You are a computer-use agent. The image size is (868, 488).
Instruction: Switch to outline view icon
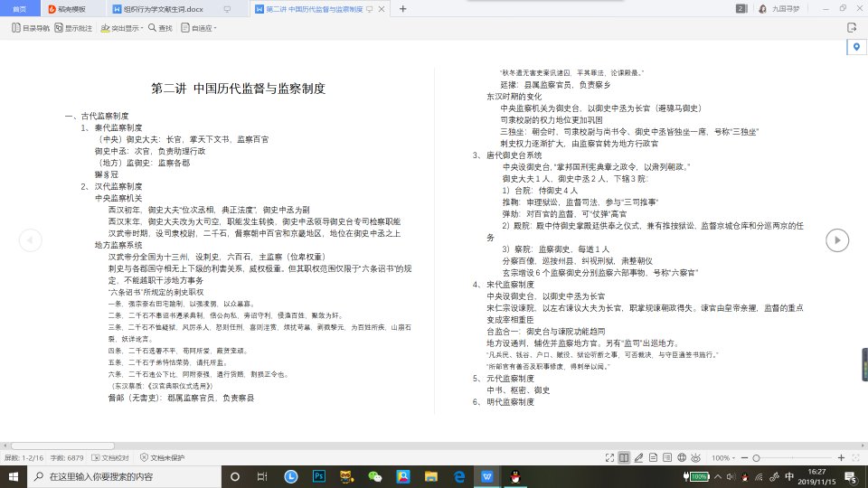click(667, 457)
